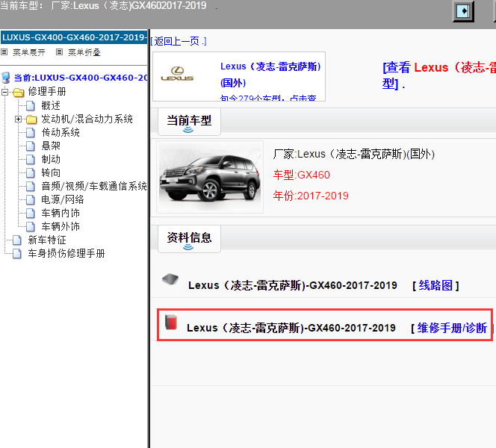Click the 菜单展开 expand-menu icon
This screenshot has height=448, width=496.
(x=4, y=52)
